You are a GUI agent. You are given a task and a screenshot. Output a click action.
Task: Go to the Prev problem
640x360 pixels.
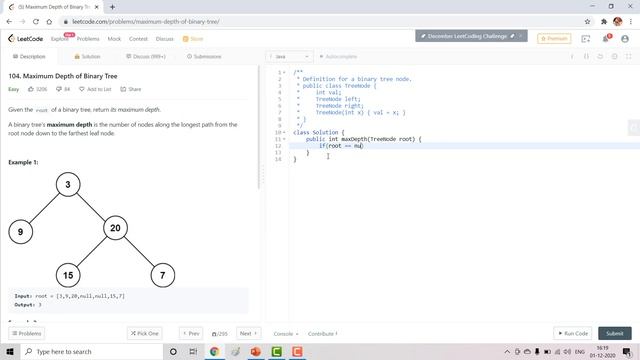click(191, 333)
